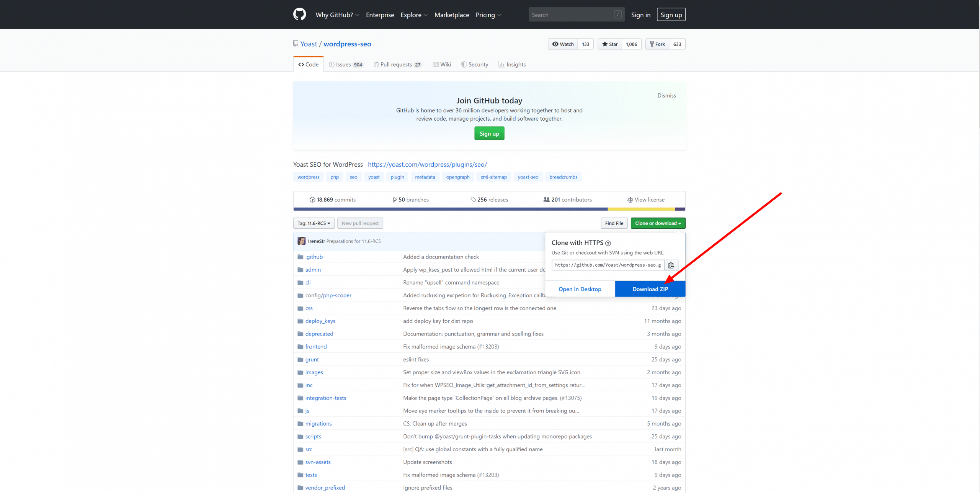Watch the repository with the Watch button

click(x=563, y=44)
